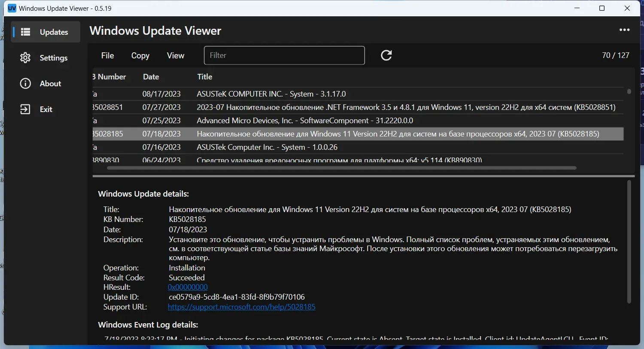644x349 pixels.
Task: Open the About info icon
Action: (26, 84)
